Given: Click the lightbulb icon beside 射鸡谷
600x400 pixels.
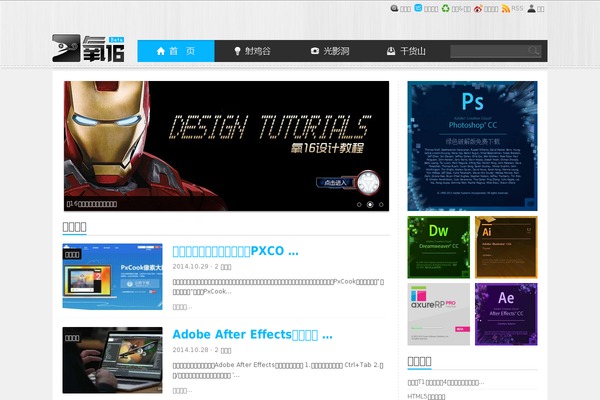Looking at the screenshot, I should point(237,51).
